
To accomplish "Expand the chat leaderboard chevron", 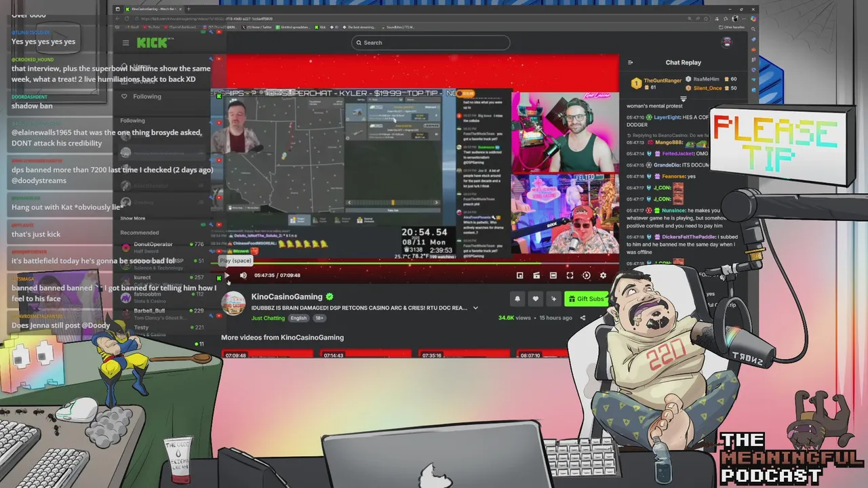I will (683, 99).
